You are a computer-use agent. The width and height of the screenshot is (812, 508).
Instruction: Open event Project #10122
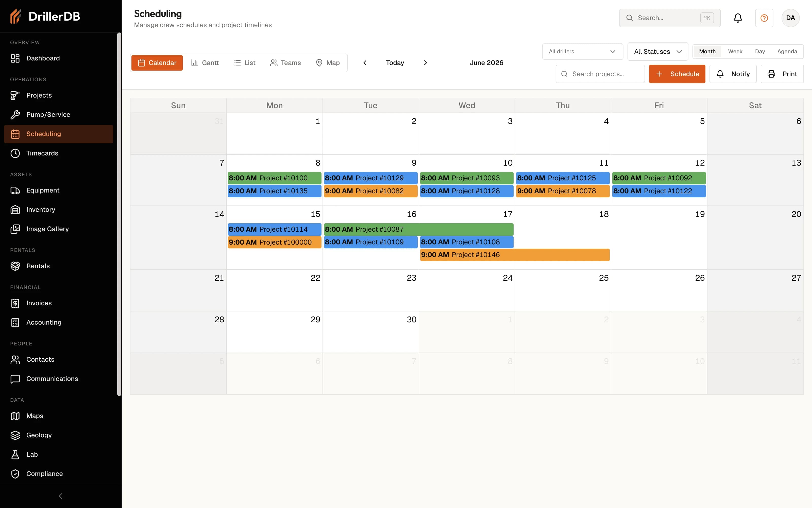click(659, 191)
